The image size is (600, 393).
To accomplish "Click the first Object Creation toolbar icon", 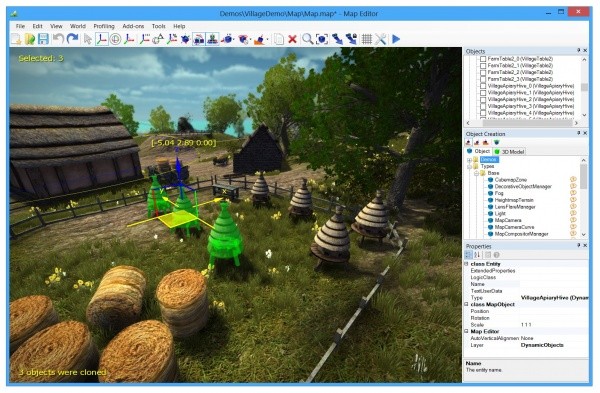I will 468,143.
